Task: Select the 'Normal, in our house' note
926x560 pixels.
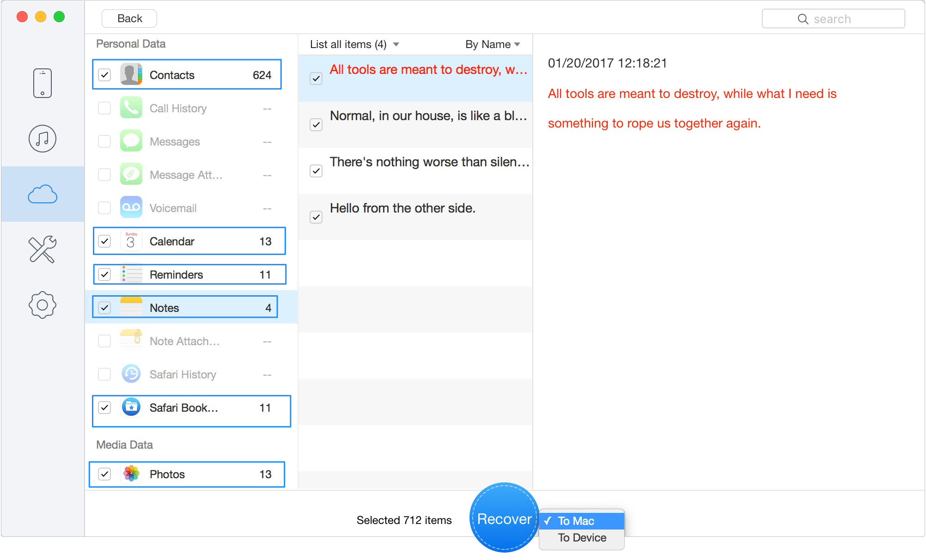Action: (428, 116)
